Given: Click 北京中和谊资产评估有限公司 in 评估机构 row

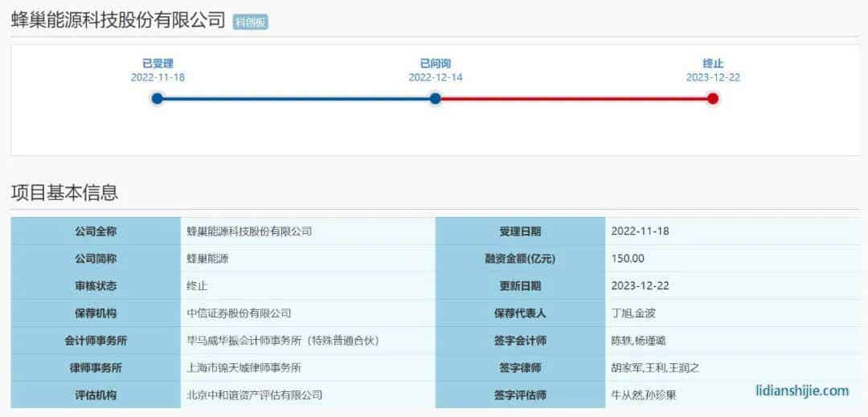Looking at the screenshot, I should click(x=254, y=395).
